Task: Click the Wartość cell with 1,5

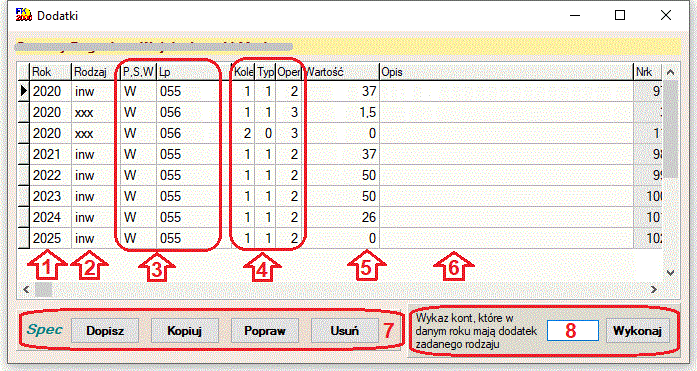Action: tap(341, 113)
